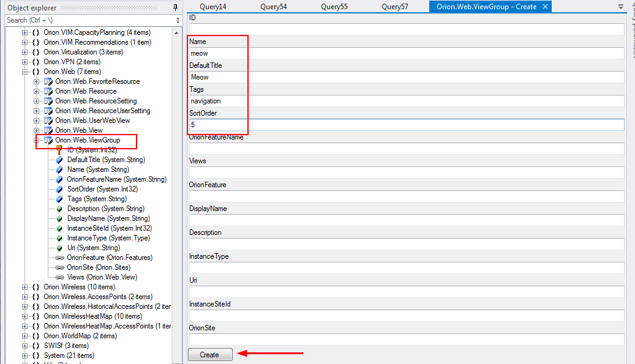Click the System namespace braces icon
The width and height of the screenshot is (635, 364).
pos(36,355)
